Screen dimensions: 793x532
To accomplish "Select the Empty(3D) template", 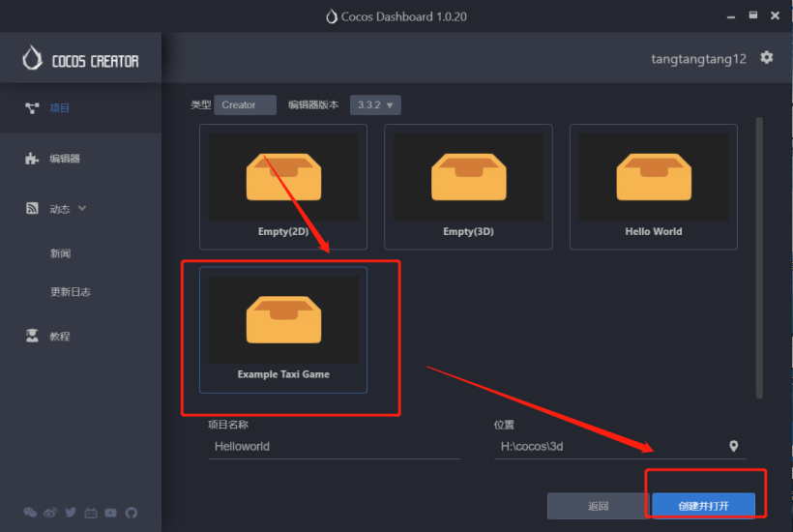I will coord(468,187).
